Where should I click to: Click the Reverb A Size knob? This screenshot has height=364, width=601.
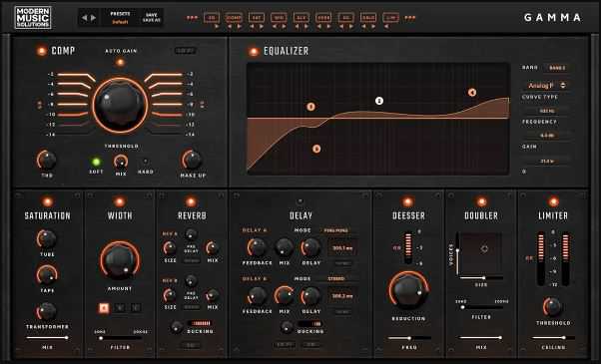(x=170, y=248)
